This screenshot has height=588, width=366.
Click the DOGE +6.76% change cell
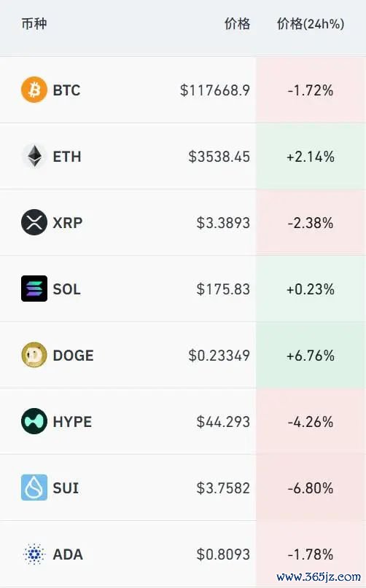[x=311, y=355]
